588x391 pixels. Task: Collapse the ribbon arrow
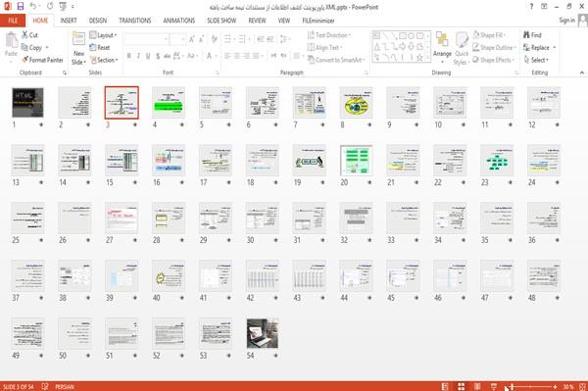[x=582, y=73]
